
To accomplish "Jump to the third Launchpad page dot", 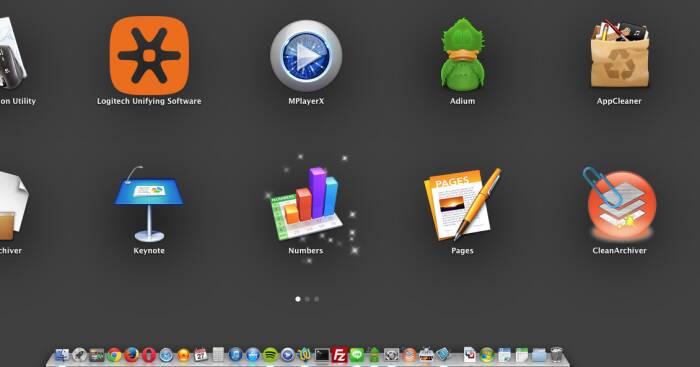I will [x=317, y=299].
